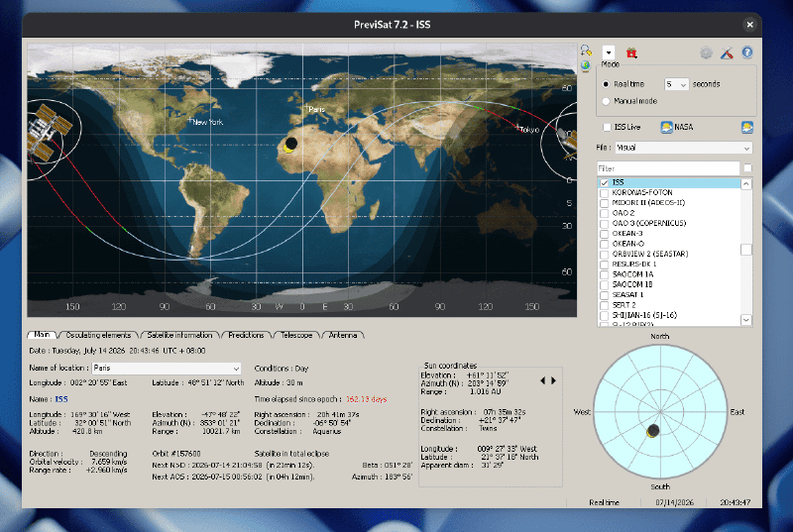Click the Sun marker in the sky radar
The image size is (793, 532).
coord(652,431)
